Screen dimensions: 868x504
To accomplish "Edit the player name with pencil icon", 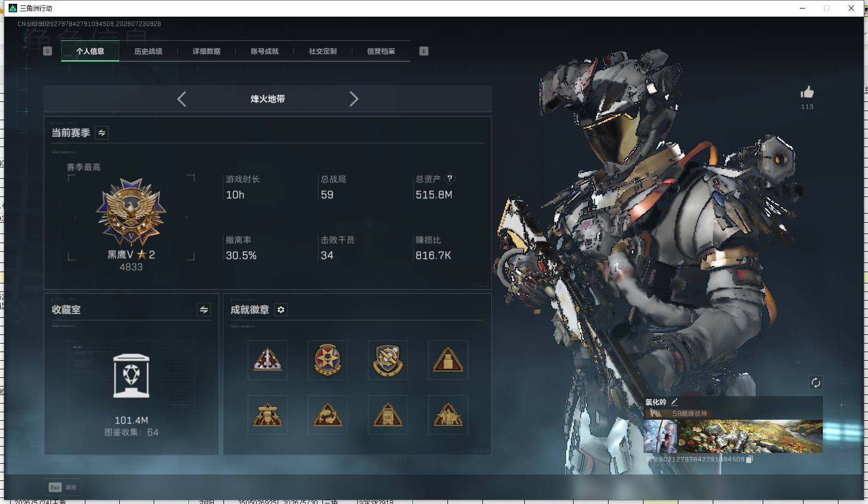I will (674, 401).
